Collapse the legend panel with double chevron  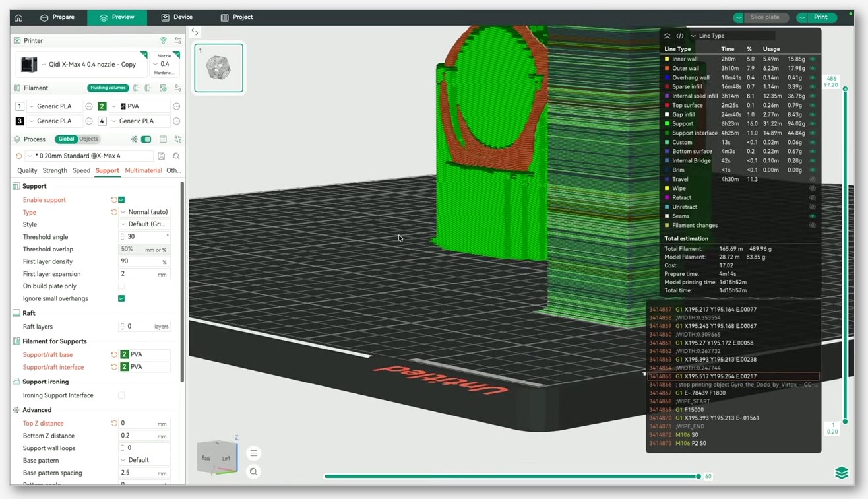pos(667,36)
